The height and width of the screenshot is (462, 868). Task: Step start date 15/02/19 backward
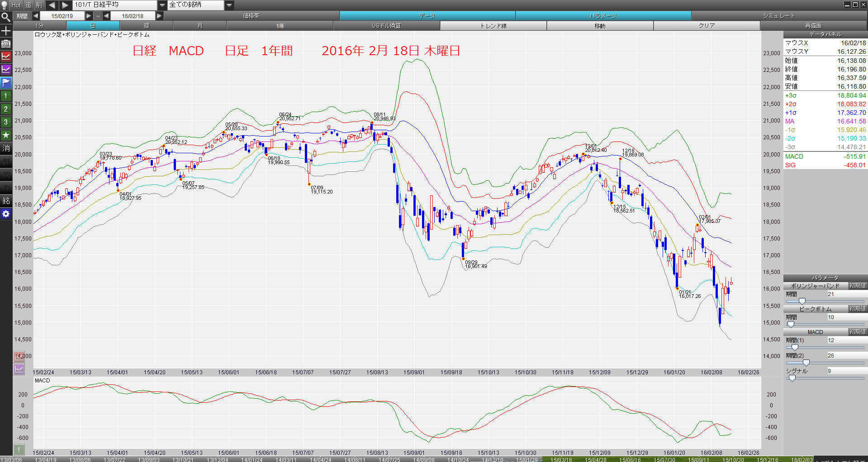(36, 16)
